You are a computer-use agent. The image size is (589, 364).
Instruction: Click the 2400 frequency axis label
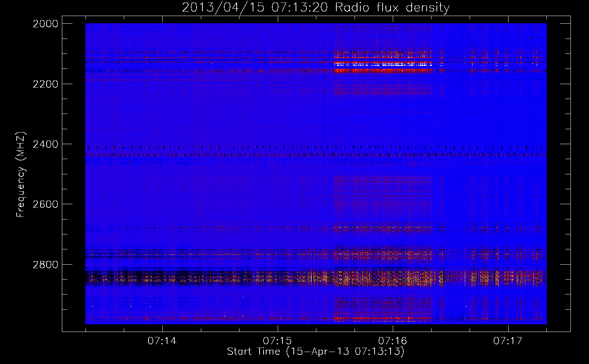(x=46, y=145)
